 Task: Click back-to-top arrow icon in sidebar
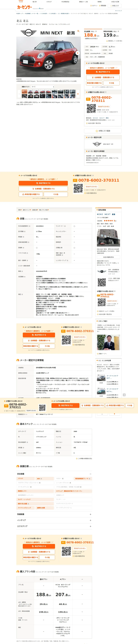coord(124,395)
